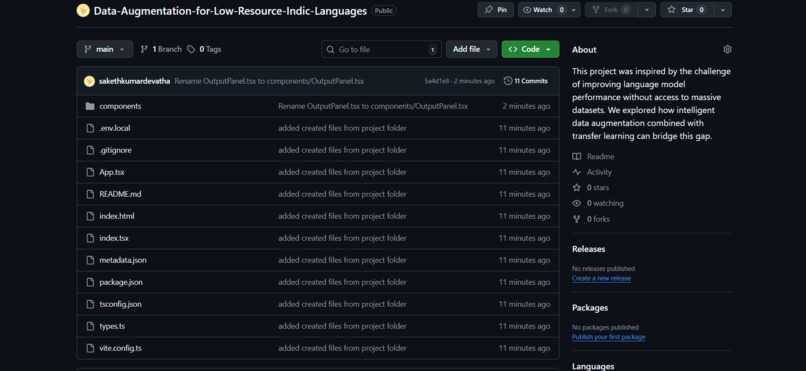
Task: Open the Packages heading link
Action: pos(590,308)
